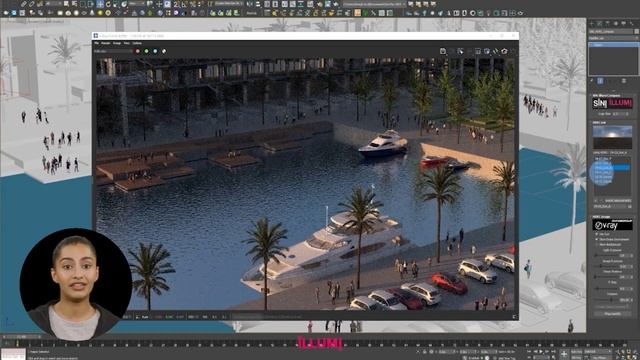Open Image menu in V-Ray frame buffer
This screenshot has height=360, width=640.
[117, 43]
